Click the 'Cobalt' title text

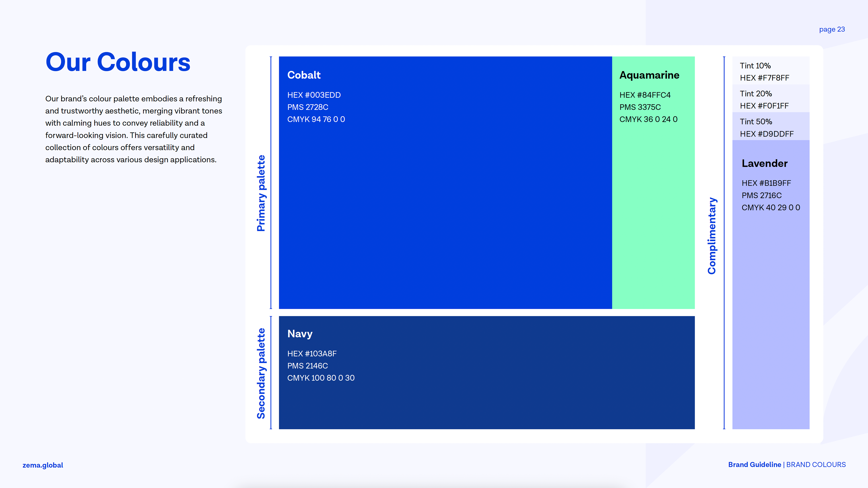coord(304,75)
